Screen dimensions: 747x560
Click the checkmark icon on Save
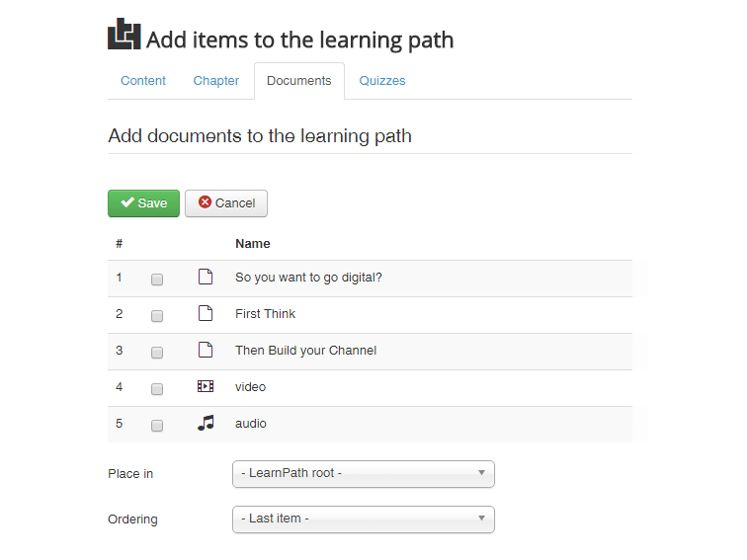pos(127,202)
